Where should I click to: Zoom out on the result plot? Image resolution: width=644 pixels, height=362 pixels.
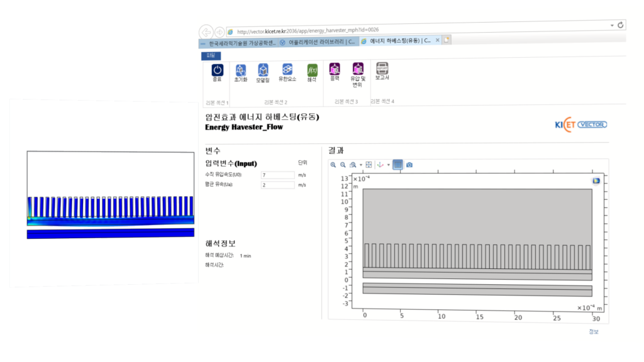pos(343,165)
